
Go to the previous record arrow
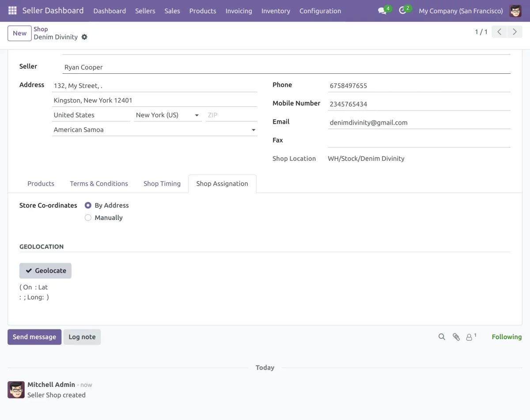coord(499,32)
